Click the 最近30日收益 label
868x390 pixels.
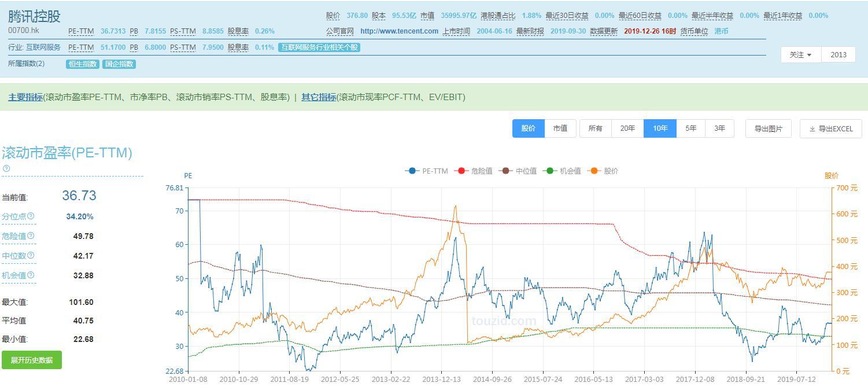pyautogui.click(x=567, y=16)
